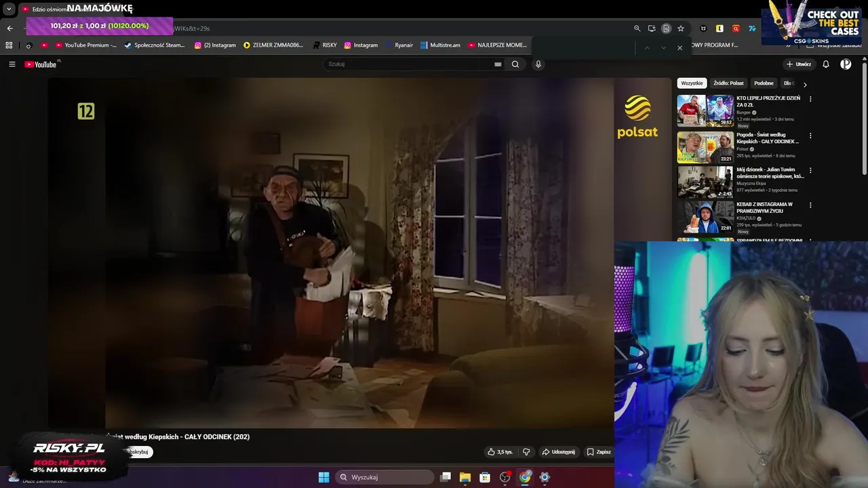
Task: Open the Settings gear app on taskbar
Action: tap(545, 477)
